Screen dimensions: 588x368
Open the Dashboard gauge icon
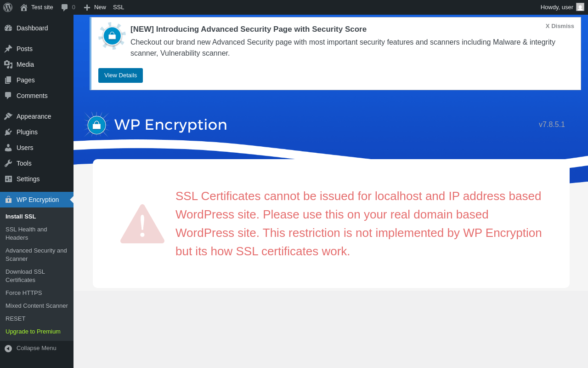(x=8, y=28)
